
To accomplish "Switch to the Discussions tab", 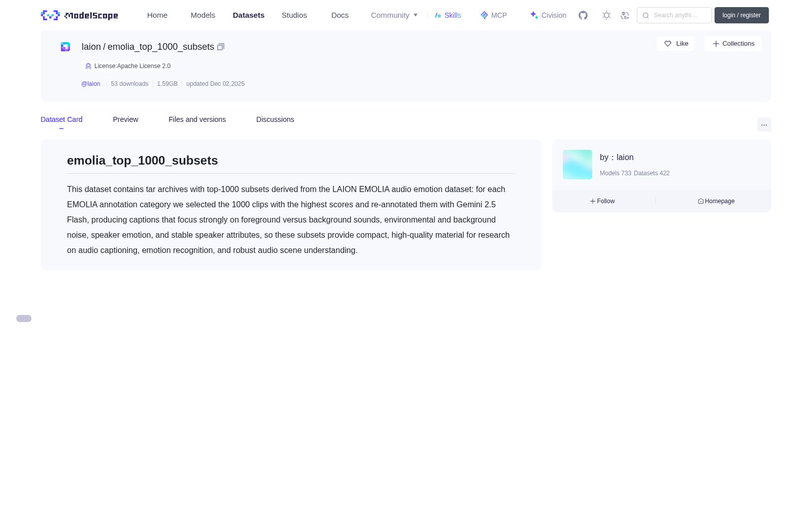I will click(x=275, y=119).
